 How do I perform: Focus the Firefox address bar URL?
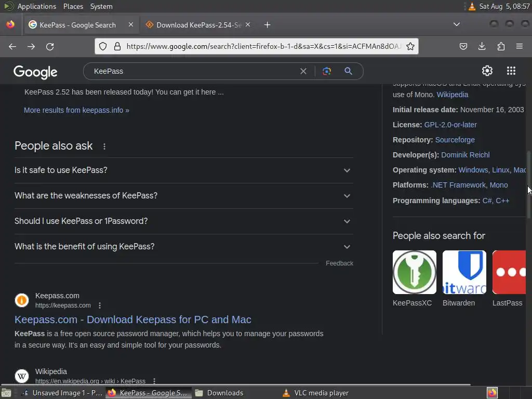click(x=263, y=46)
